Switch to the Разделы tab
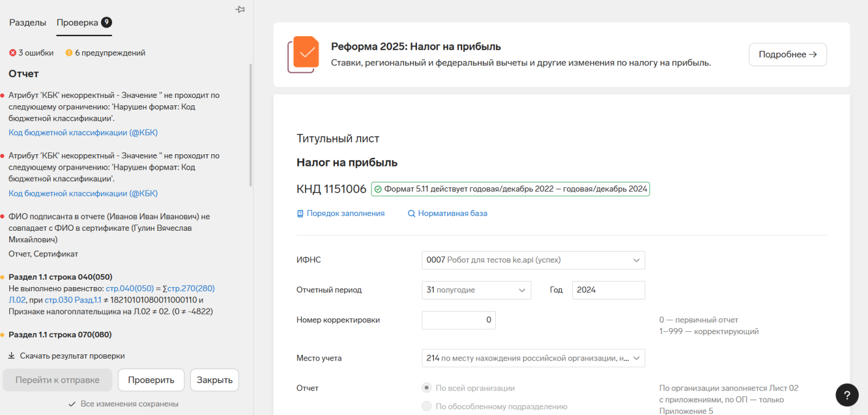868x415 pixels. [x=28, y=23]
